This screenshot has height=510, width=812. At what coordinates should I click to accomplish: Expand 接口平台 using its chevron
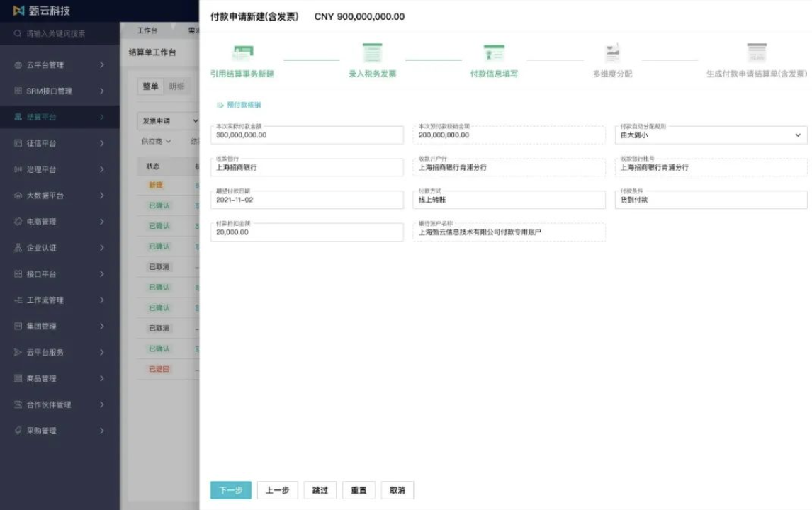pyautogui.click(x=102, y=274)
